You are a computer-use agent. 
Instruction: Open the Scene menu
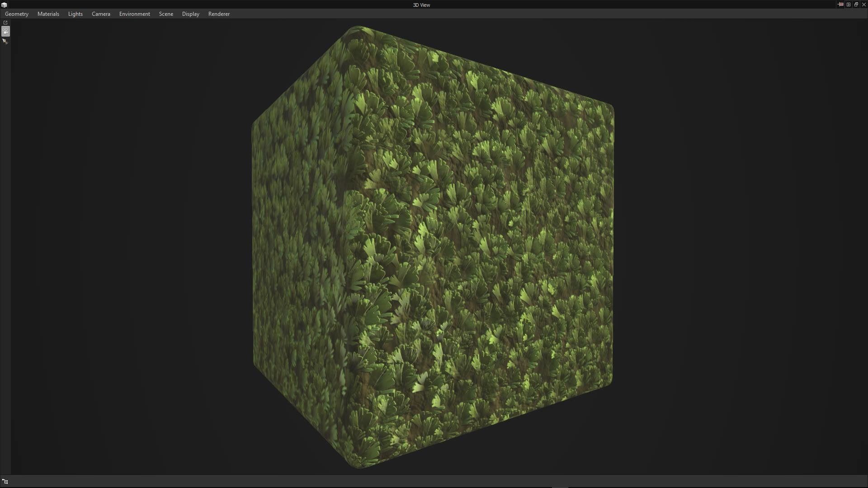[166, 14]
